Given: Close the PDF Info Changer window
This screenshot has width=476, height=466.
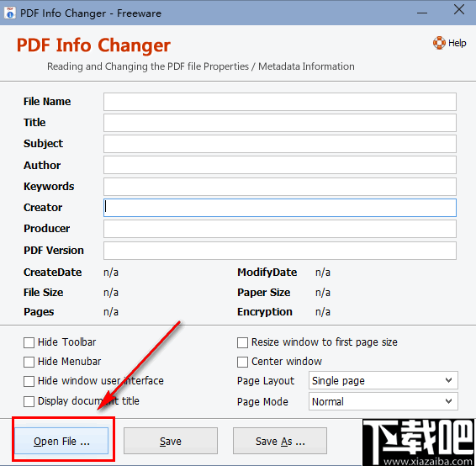Looking at the screenshot, I should click(459, 10).
